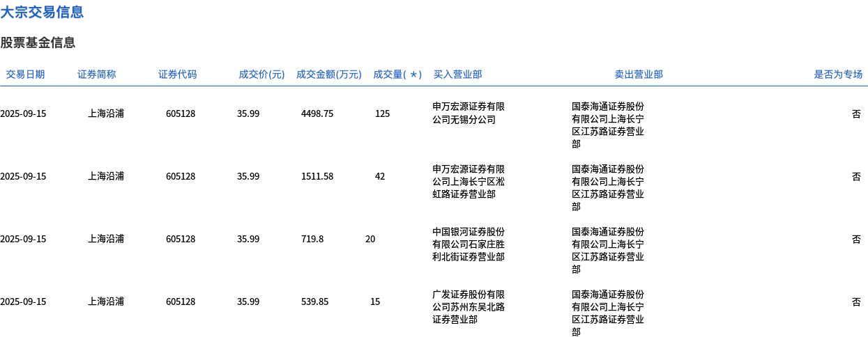This screenshot has height=337, width=868.
Task: Click 上海沿浦 in the 4498.75 row
Action: click(x=106, y=113)
